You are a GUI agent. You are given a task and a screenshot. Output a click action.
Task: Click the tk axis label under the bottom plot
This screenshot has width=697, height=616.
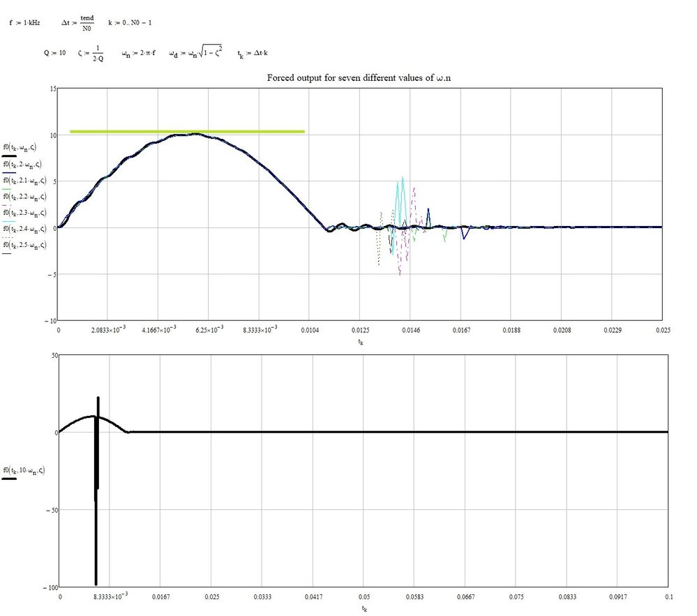pos(364,608)
